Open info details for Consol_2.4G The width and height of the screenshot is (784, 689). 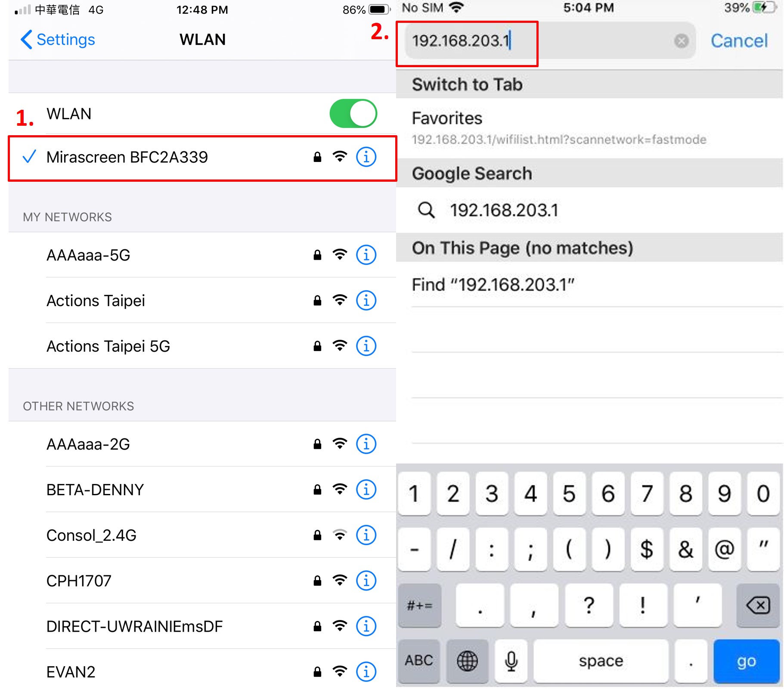point(366,535)
